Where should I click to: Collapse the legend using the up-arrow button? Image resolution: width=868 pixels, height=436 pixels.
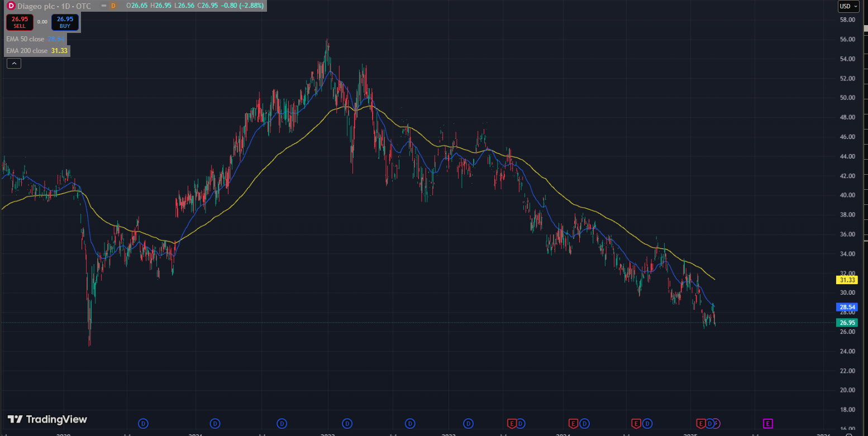point(13,63)
